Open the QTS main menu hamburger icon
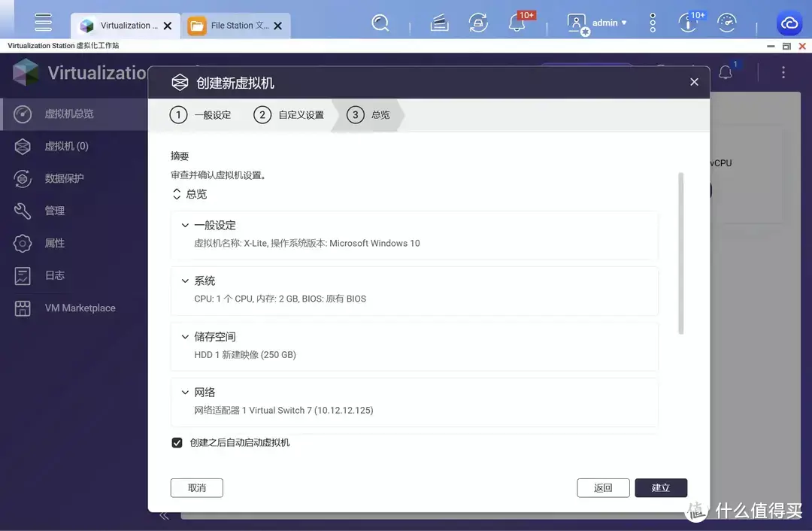Image resolution: width=812 pixels, height=531 pixels. (x=43, y=23)
